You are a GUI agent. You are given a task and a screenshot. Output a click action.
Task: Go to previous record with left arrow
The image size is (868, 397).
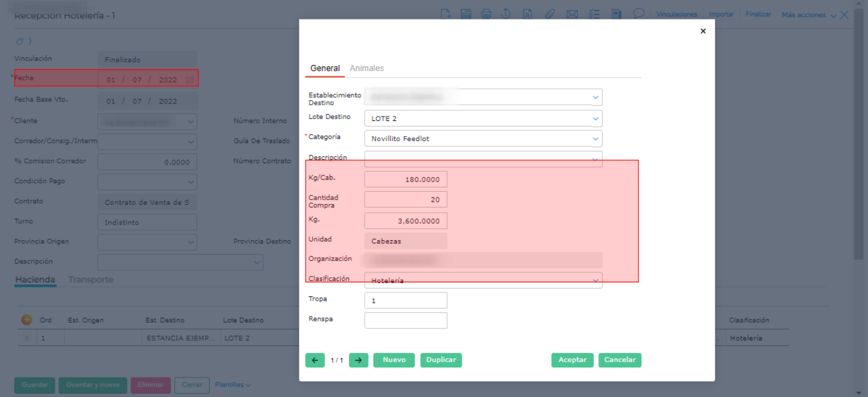click(315, 360)
